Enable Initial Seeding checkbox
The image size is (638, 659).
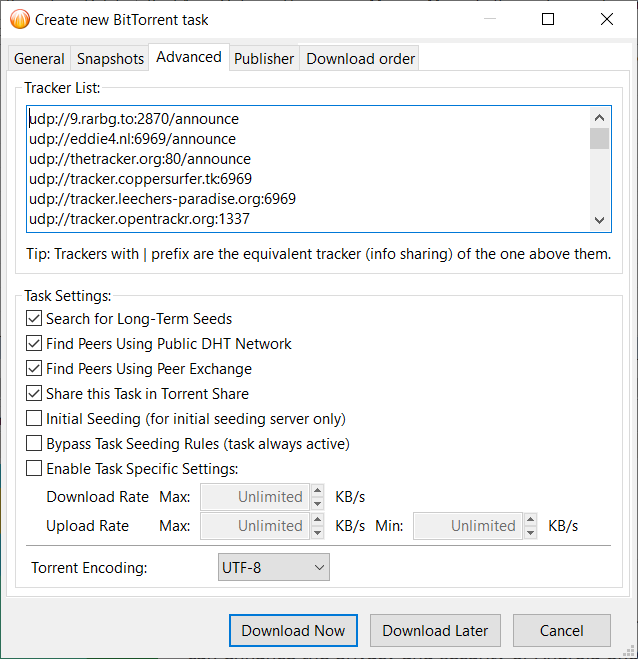pyautogui.click(x=35, y=419)
